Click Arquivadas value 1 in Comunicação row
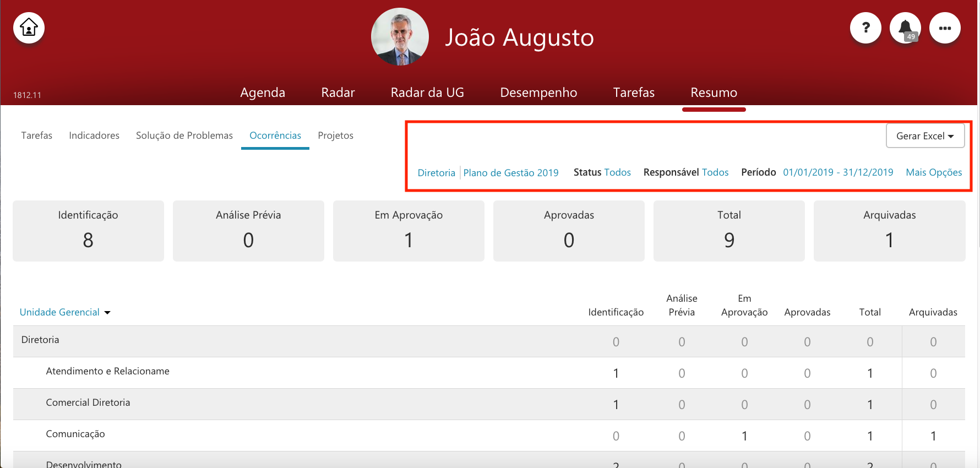This screenshot has width=980, height=468. [933, 436]
